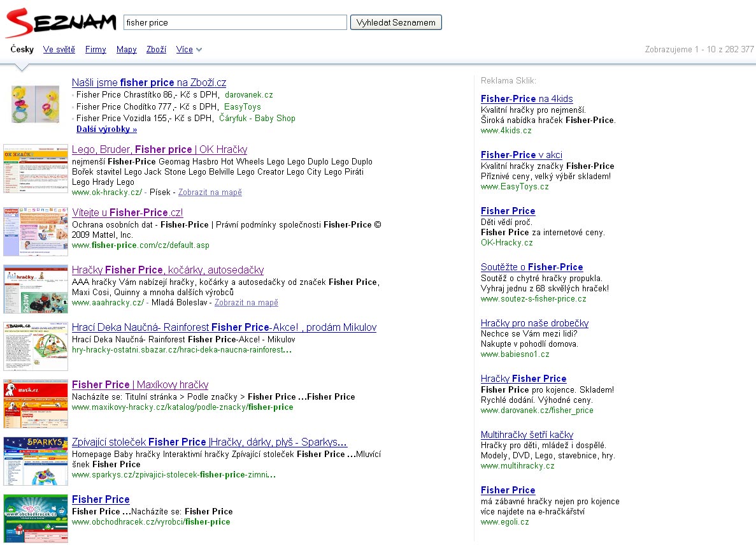Switch to Ve světě tab
Screen dimensions: 756x545
click(x=59, y=49)
